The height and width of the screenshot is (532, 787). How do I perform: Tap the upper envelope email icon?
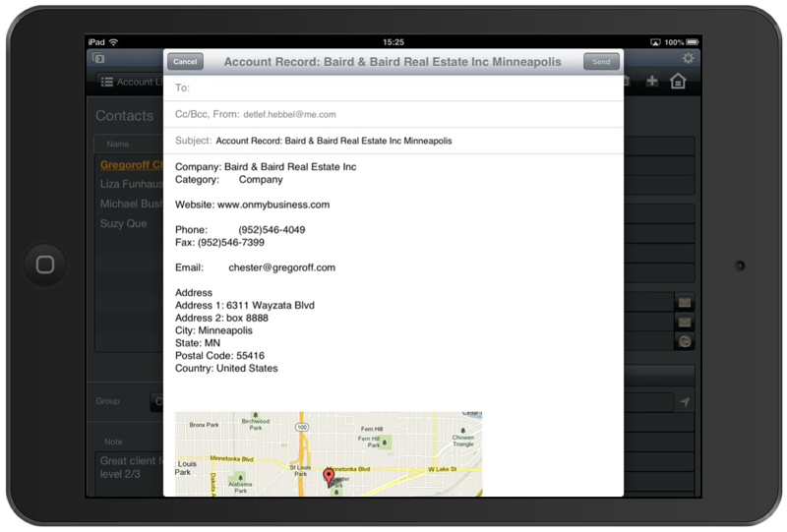point(685,302)
